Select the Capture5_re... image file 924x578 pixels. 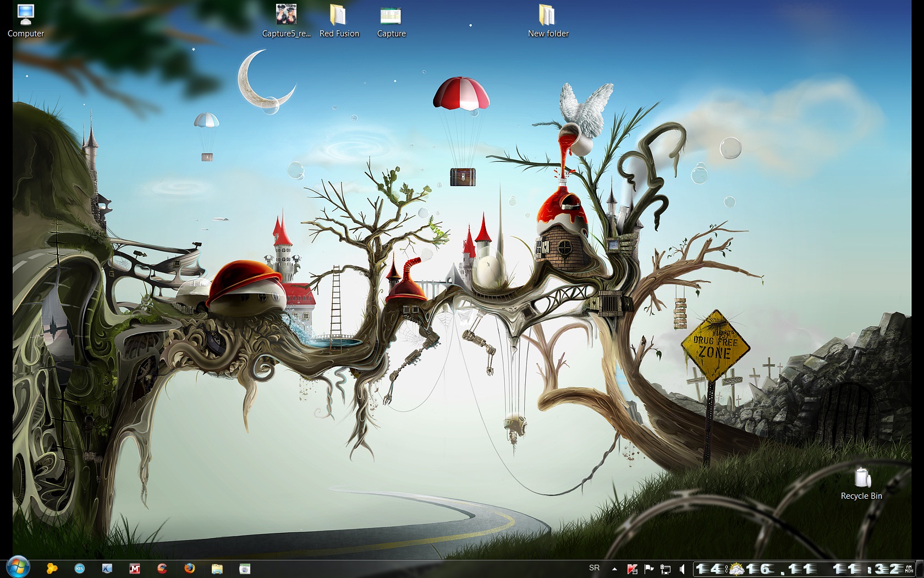[x=286, y=21]
